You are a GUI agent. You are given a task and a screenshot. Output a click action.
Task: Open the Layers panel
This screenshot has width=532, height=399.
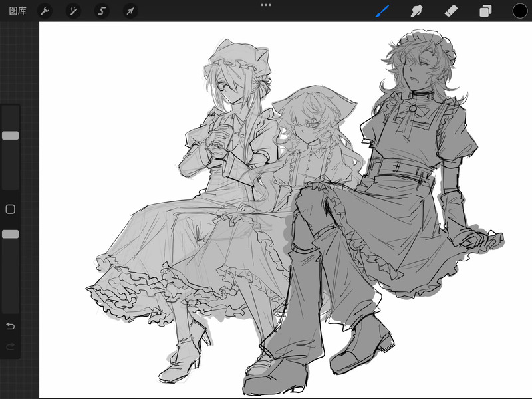point(485,11)
